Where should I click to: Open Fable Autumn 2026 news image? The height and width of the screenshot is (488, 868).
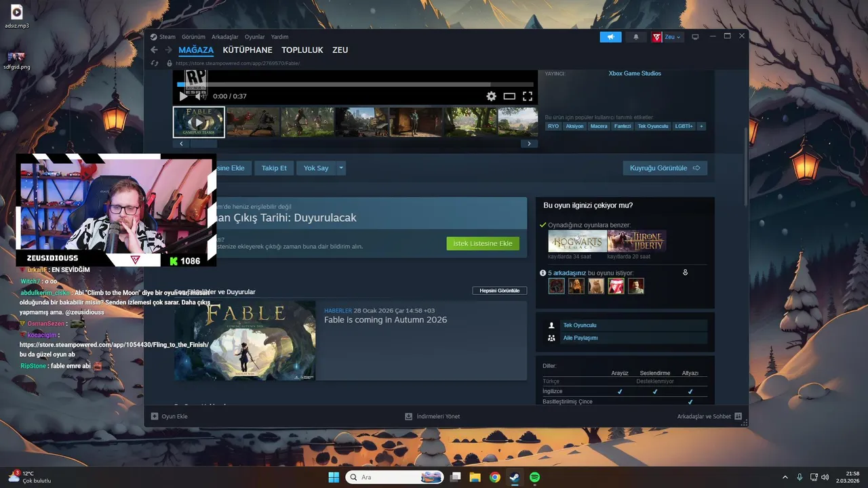[245, 340]
